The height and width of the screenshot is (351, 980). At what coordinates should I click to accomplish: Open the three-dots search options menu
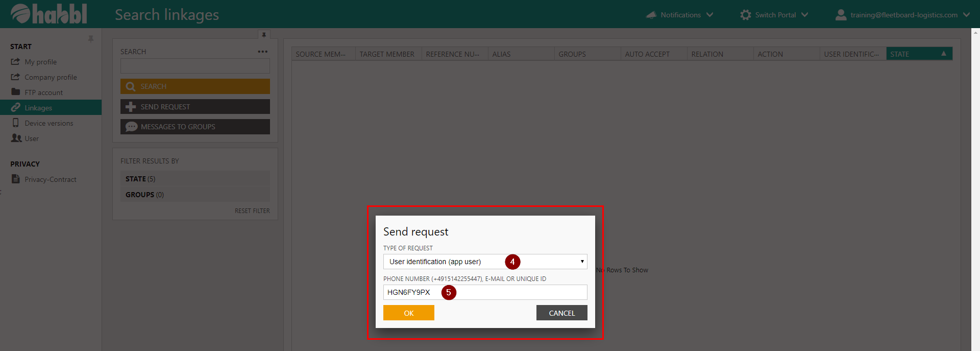click(x=262, y=52)
